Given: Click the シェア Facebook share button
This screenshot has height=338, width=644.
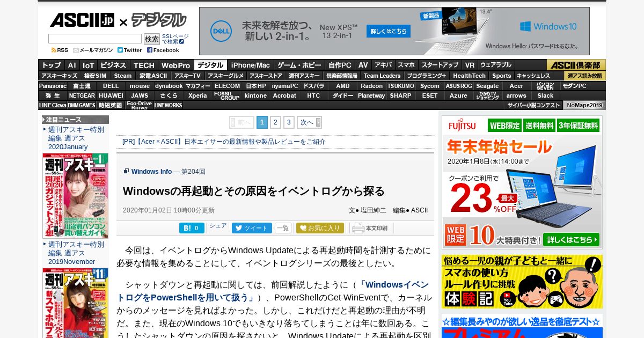Looking at the screenshot, I should point(218,226).
